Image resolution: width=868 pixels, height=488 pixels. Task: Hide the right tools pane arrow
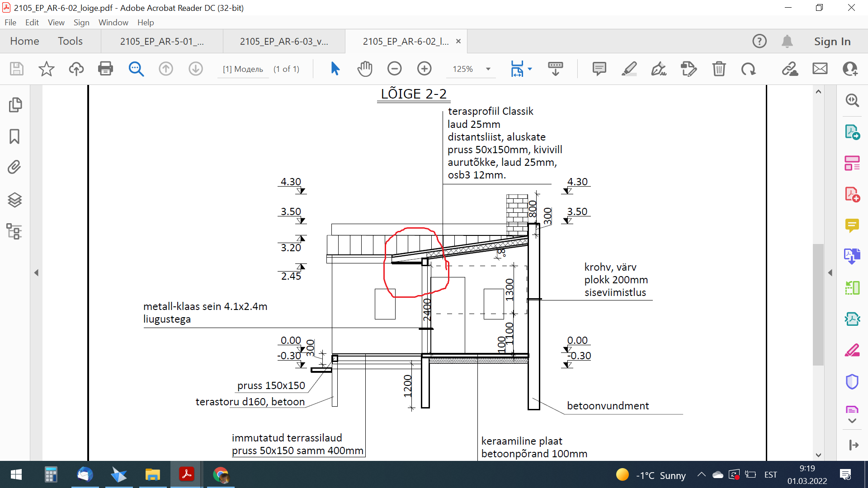point(830,273)
